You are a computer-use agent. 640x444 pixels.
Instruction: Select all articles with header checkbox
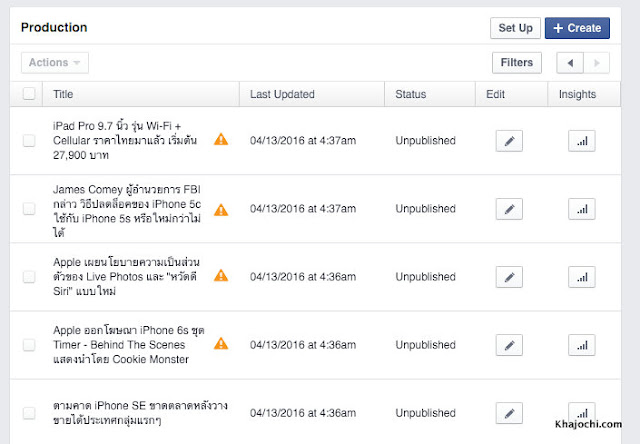(x=29, y=94)
